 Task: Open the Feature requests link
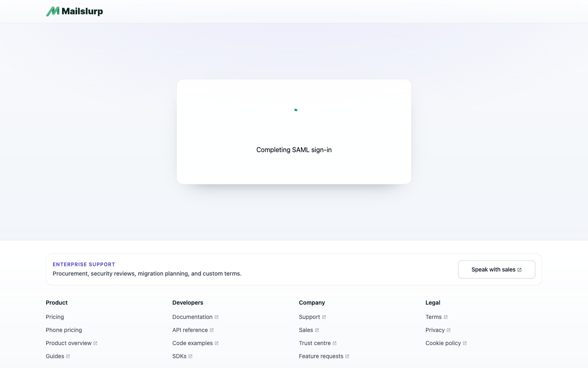pyautogui.click(x=324, y=356)
